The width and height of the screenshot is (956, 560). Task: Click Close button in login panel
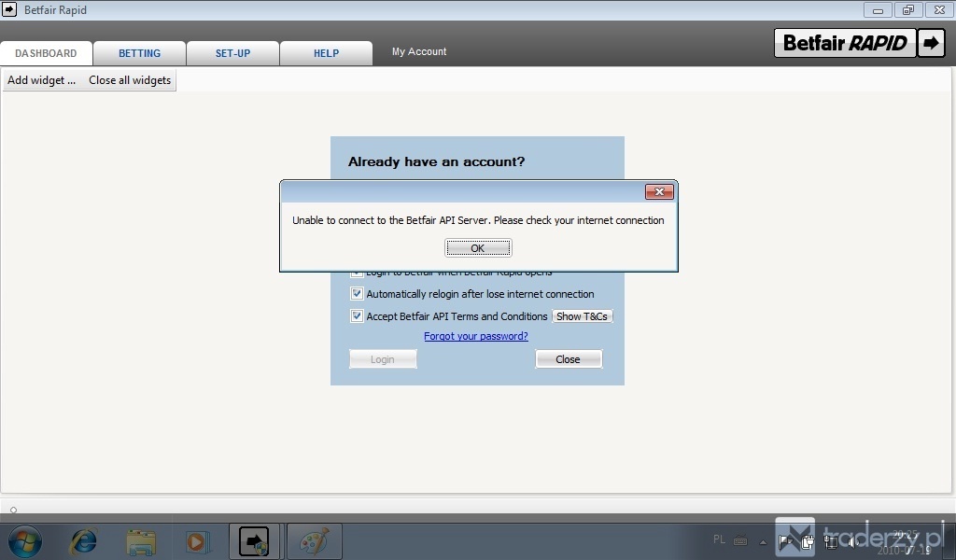(x=569, y=359)
